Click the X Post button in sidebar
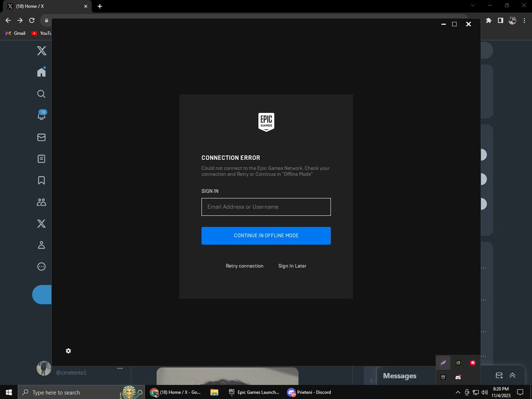Image resolution: width=532 pixels, height=399 pixels. 42,295
